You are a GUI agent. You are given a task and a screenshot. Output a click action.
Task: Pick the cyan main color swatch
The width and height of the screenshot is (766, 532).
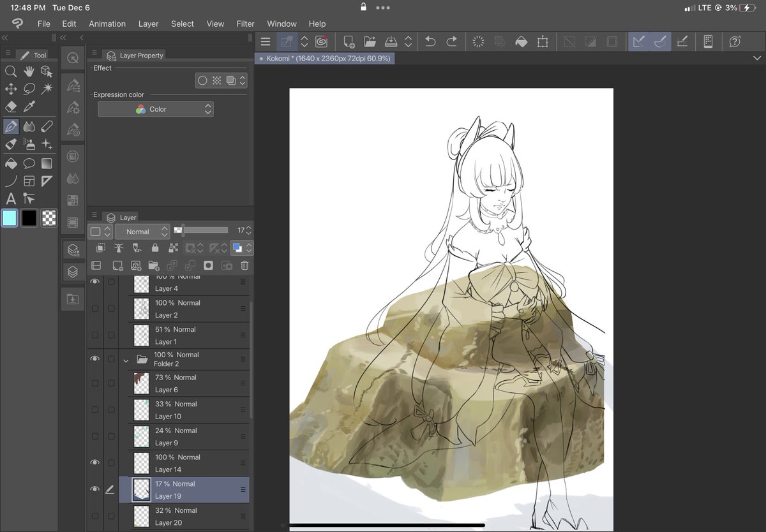click(10, 218)
